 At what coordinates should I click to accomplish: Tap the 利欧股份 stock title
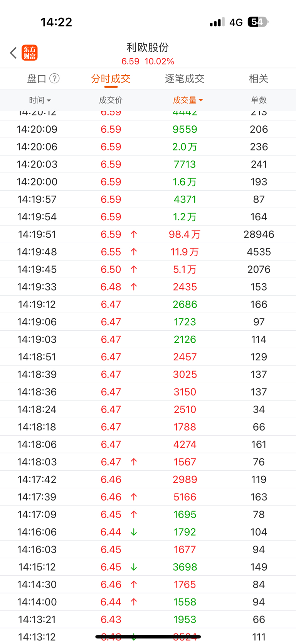pyautogui.click(x=148, y=47)
